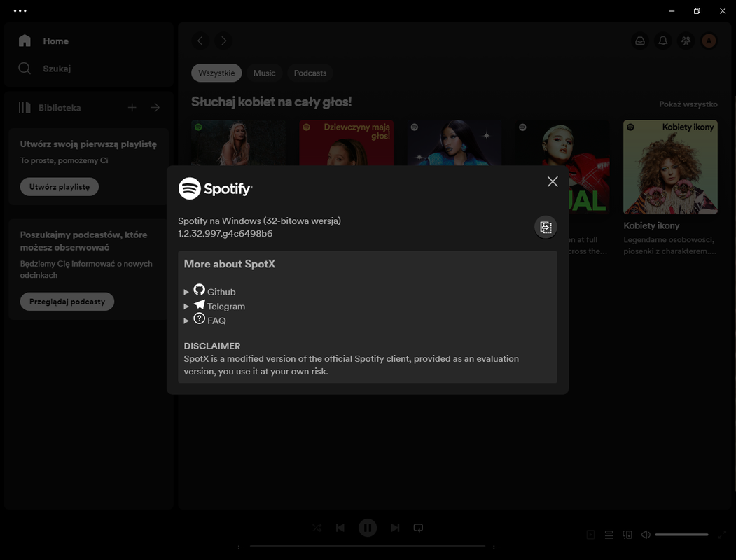Open connect to a device icon

click(627, 535)
